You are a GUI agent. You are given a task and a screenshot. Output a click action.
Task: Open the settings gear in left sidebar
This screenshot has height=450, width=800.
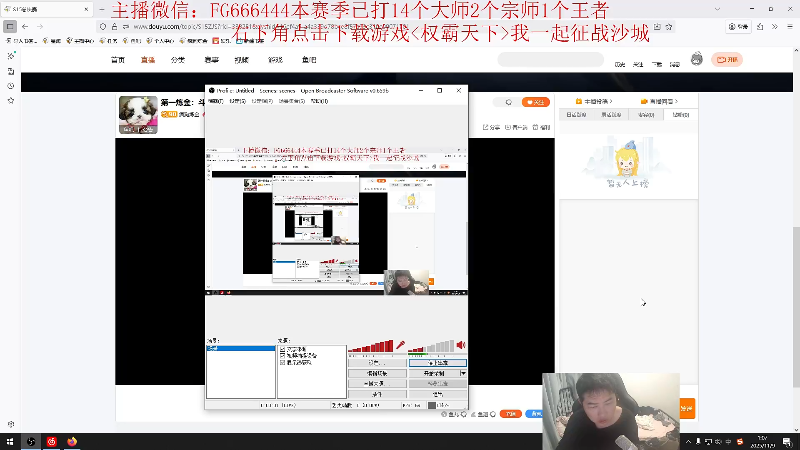(11, 424)
